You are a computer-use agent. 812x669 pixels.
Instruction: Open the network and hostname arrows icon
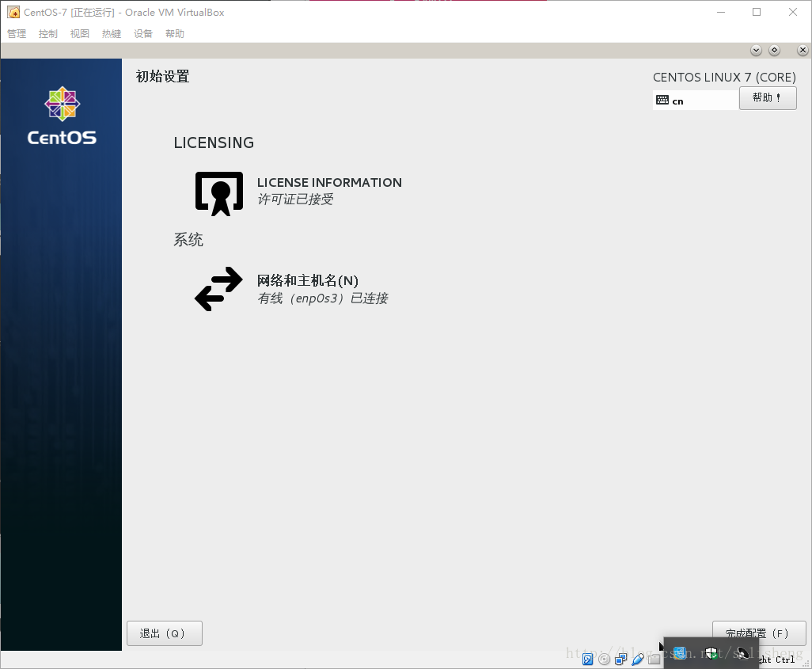(218, 289)
